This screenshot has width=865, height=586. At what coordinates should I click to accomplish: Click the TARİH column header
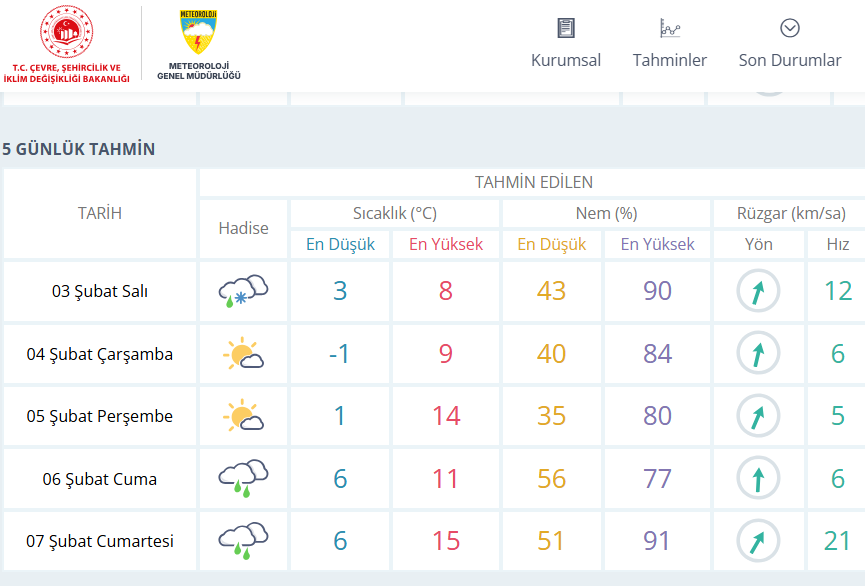[100, 213]
